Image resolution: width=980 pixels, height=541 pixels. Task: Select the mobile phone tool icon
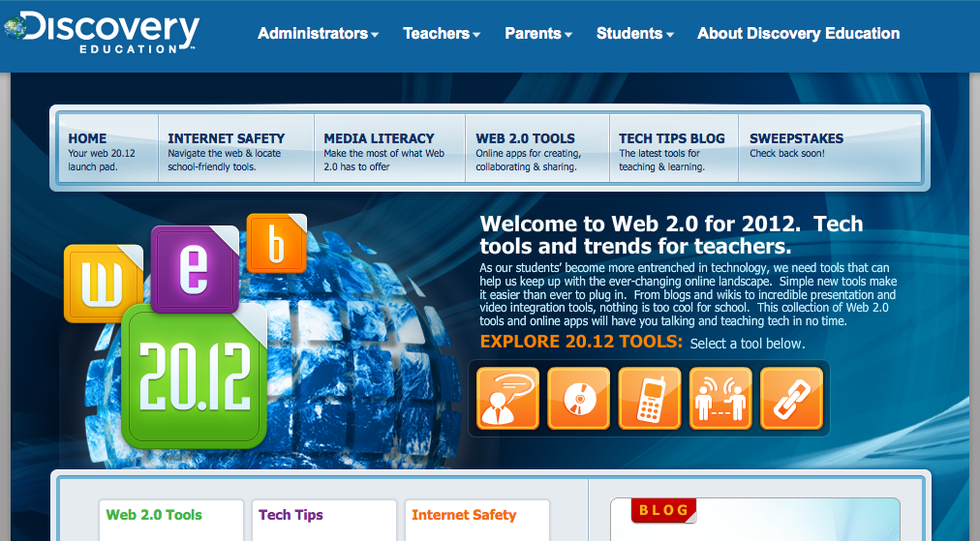point(650,398)
